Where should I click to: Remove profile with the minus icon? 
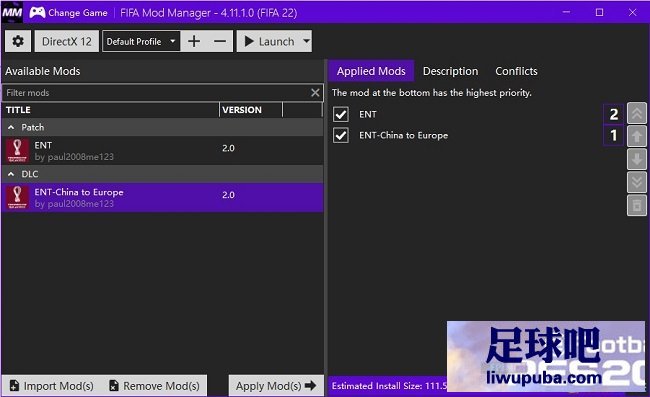(x=220, y=41)
